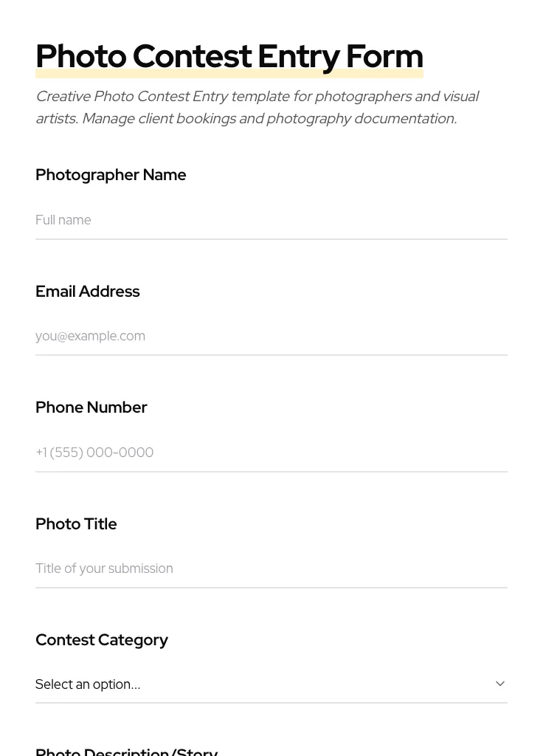Viewport: 543px width, 756px height.
Task: Click the underline beneath the Full name field
Action: (271, 239)
